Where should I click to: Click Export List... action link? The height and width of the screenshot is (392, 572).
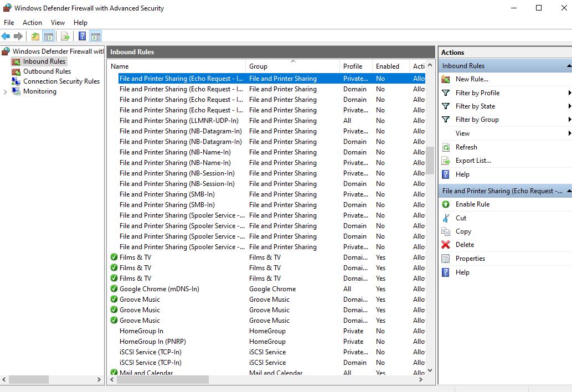pyautogui.click(x=473, y=161)
